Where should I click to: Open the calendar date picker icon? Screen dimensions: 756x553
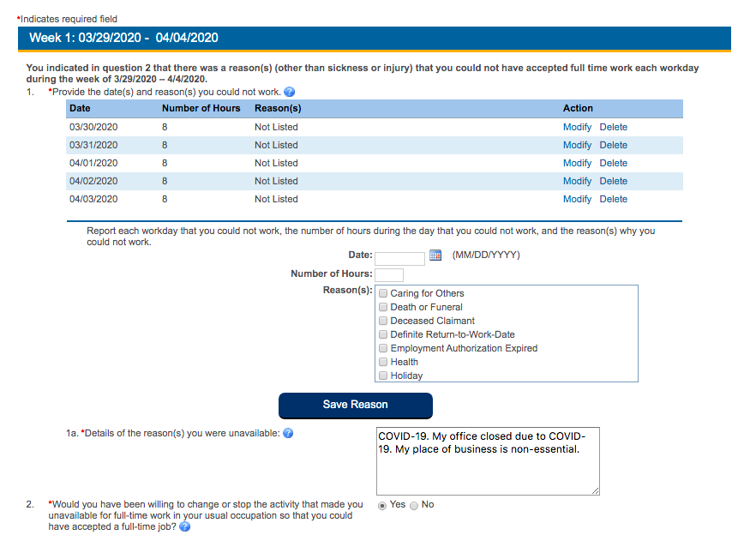coord(435,255)
